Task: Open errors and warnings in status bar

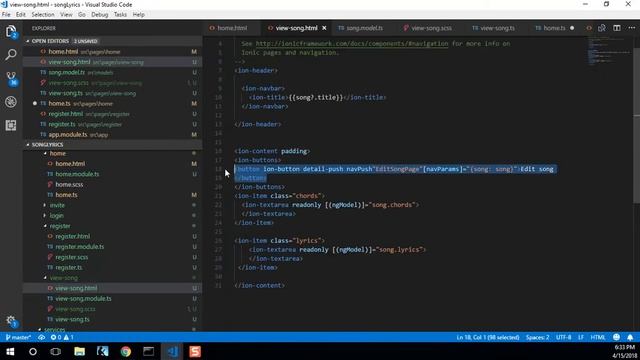Action: tap(62, 338)
